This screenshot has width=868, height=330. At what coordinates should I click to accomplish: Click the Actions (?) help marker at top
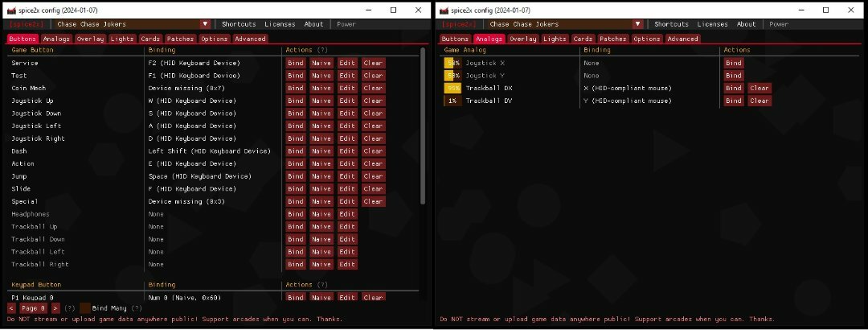pos(322,50)
